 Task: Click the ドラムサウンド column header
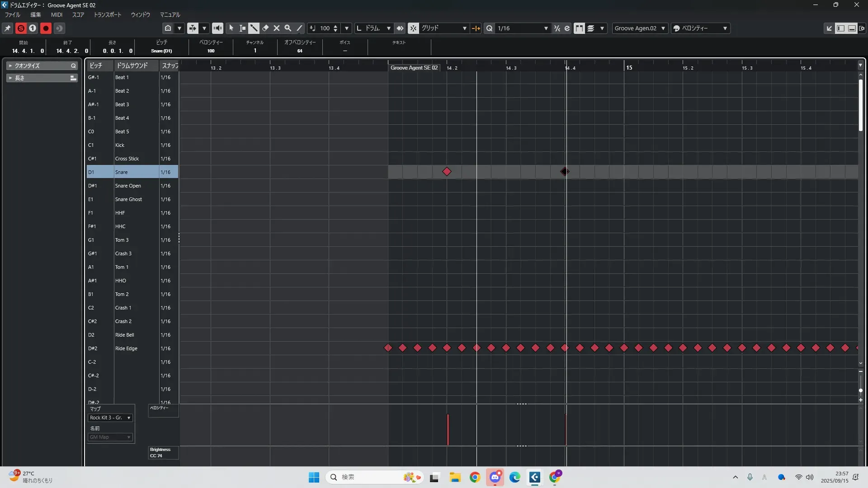tap(132, 66)
